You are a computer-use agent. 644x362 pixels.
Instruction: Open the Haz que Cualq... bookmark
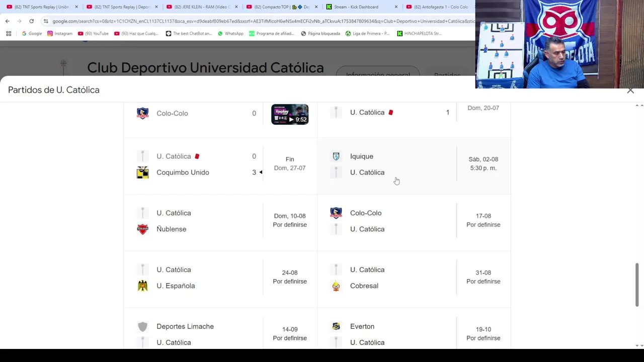coord(136,34)
